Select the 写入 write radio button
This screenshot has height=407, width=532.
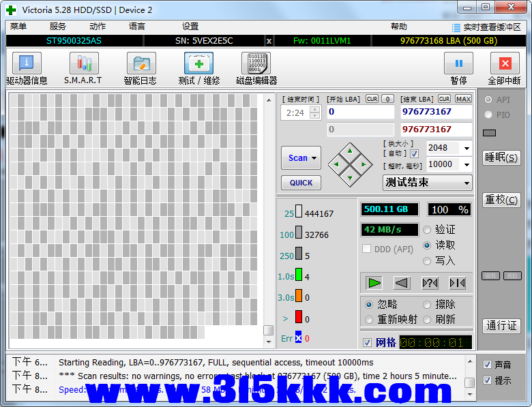click(x=427, y=261)
